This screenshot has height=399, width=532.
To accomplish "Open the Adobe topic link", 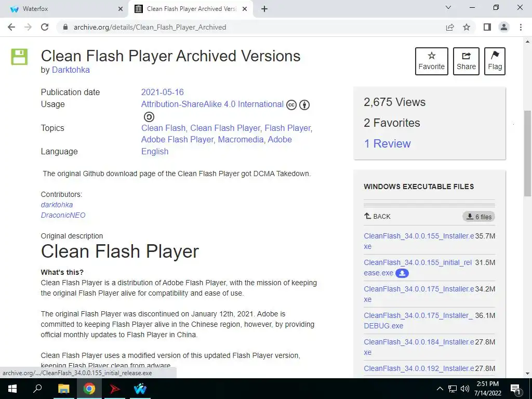I will coord(280,139).
